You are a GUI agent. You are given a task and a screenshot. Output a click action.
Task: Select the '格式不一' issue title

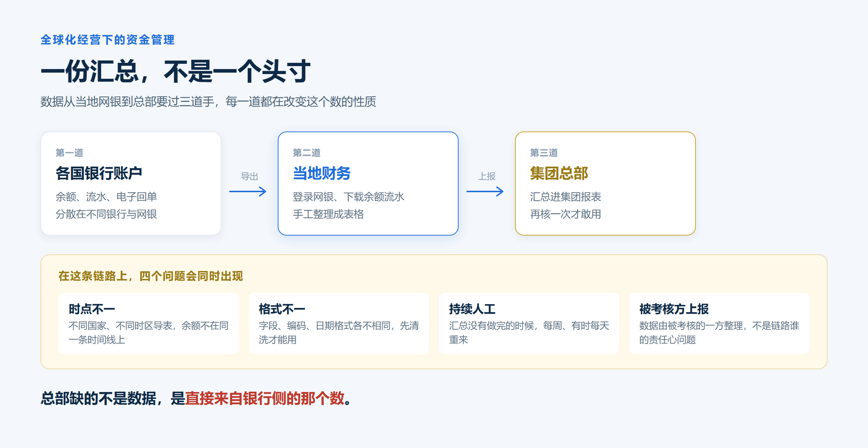282,309
